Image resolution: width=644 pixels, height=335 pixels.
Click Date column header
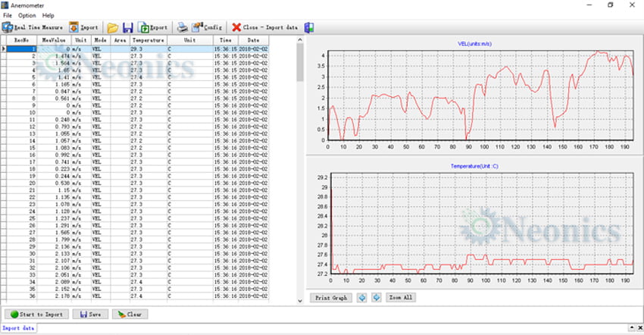[253, 40]
